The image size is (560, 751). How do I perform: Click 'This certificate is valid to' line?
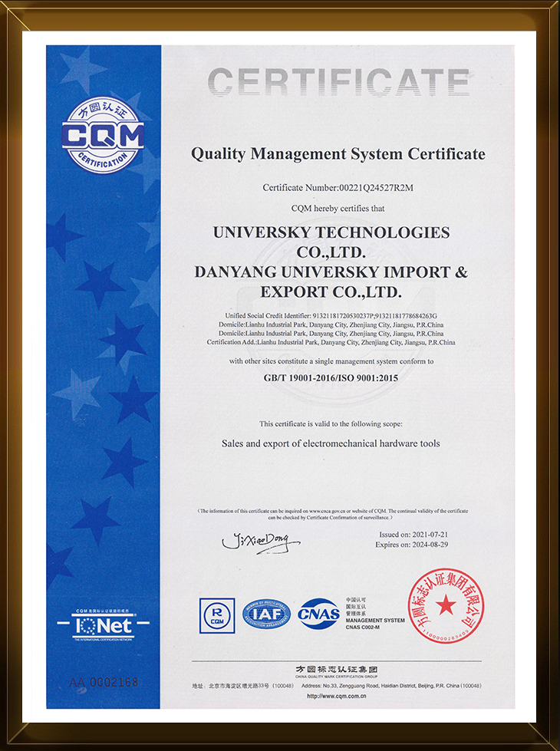click(x=331, y=424)
